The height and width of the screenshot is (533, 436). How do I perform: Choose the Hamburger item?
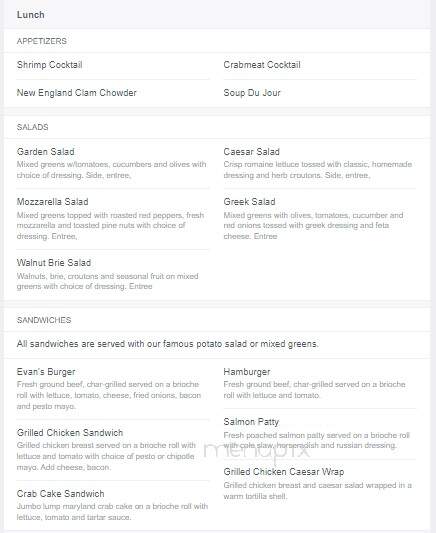(247, 372)
